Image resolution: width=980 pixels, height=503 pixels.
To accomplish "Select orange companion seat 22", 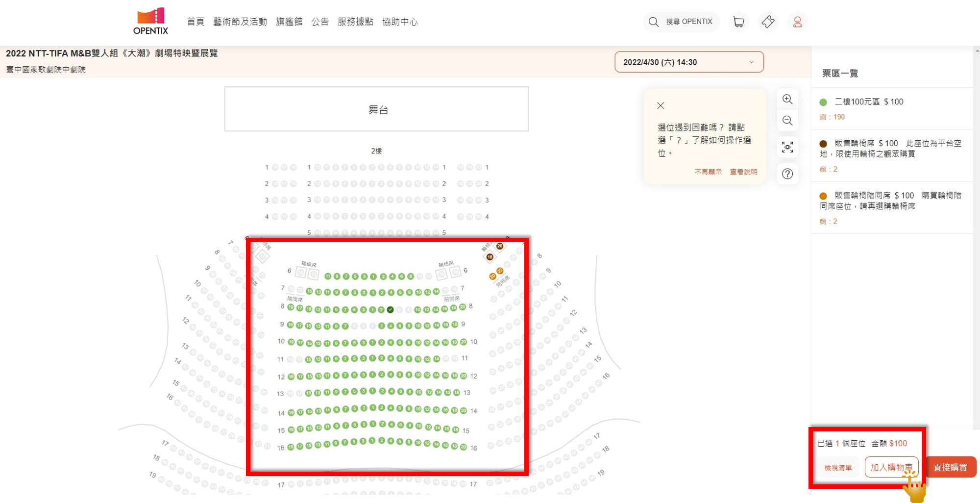I will tap(500, 271).
